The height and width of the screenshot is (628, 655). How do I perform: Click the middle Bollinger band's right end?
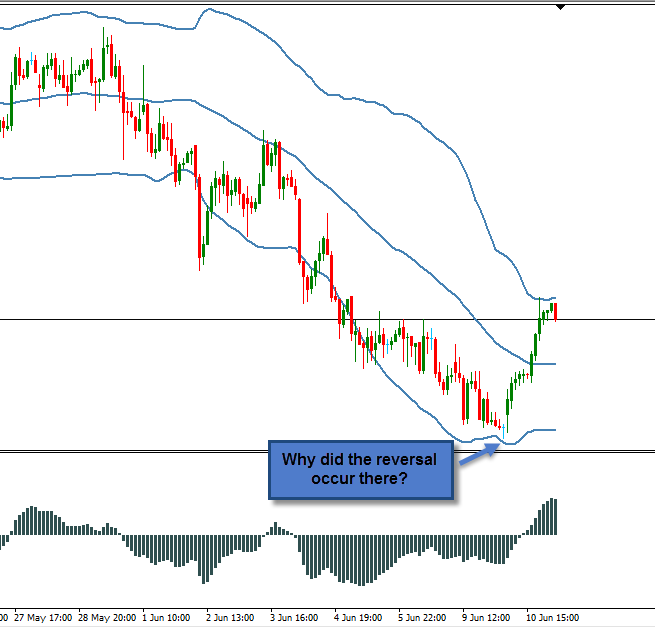(553, 363)
